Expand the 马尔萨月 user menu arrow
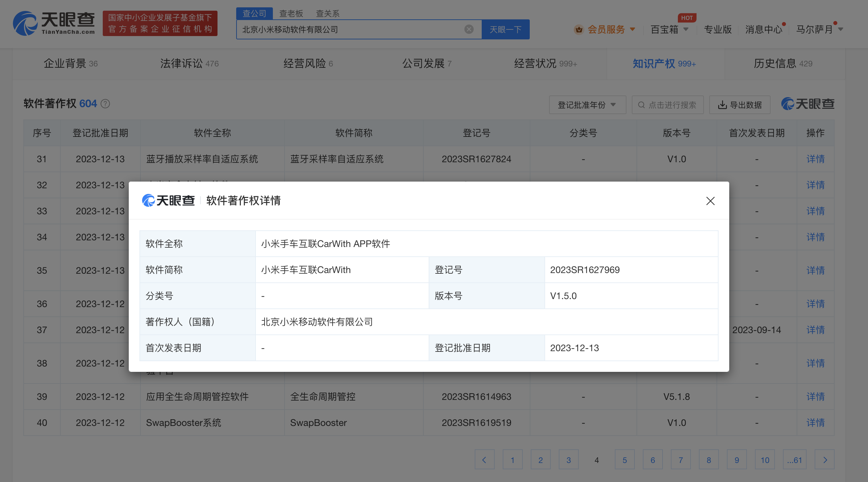The image size is (868, 482). [841, 29]
